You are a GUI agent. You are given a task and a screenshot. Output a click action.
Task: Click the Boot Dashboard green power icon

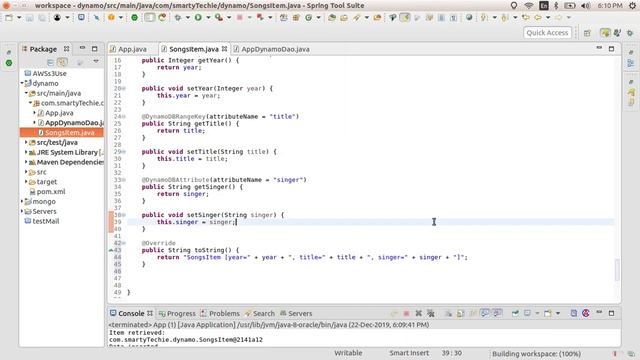click(134, 18)
